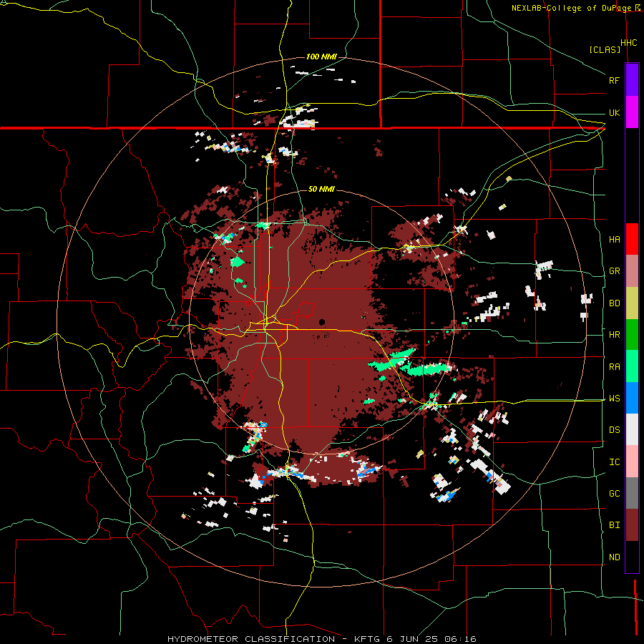The width and height of the screenshot is (644, 644).
Task: Click the HYDROMETEOR CLASSIFICATION title text
Action: point(251,639)
